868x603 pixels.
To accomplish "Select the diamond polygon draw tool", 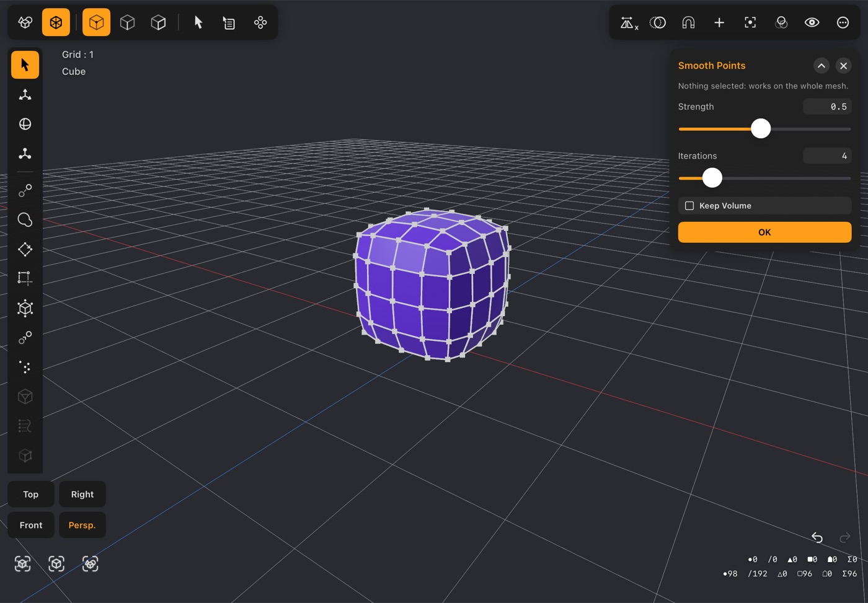I will point(25,249).
